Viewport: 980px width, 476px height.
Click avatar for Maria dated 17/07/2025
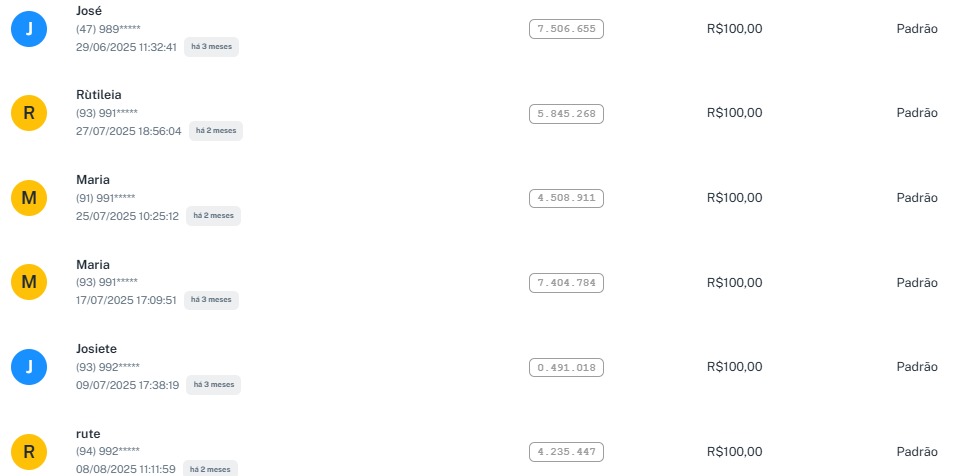pos(29,283)
